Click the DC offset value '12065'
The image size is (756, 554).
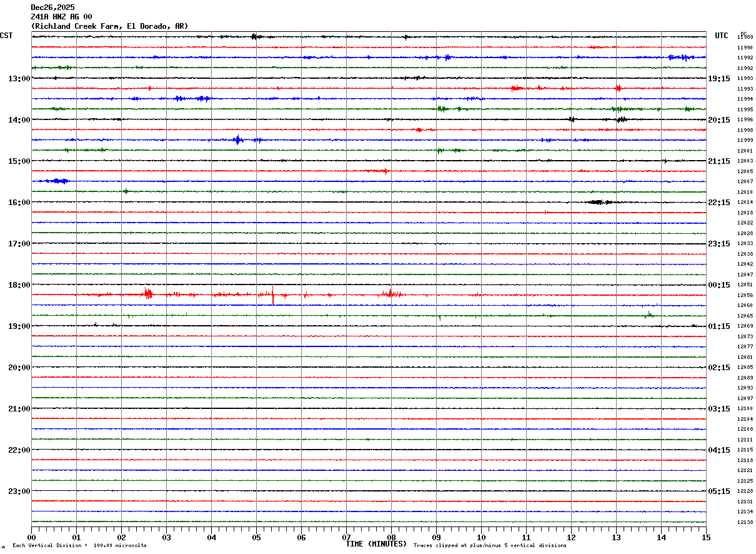745,316
